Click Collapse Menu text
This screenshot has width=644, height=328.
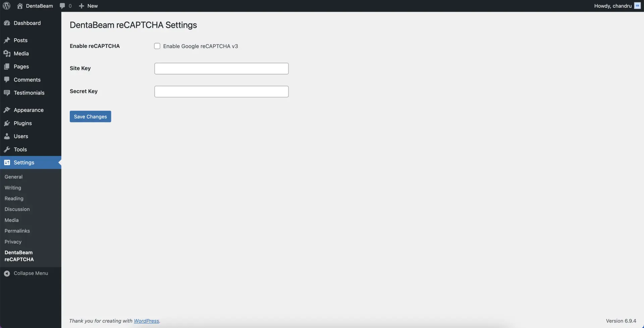pyautogui.click(x=31, y=273)
